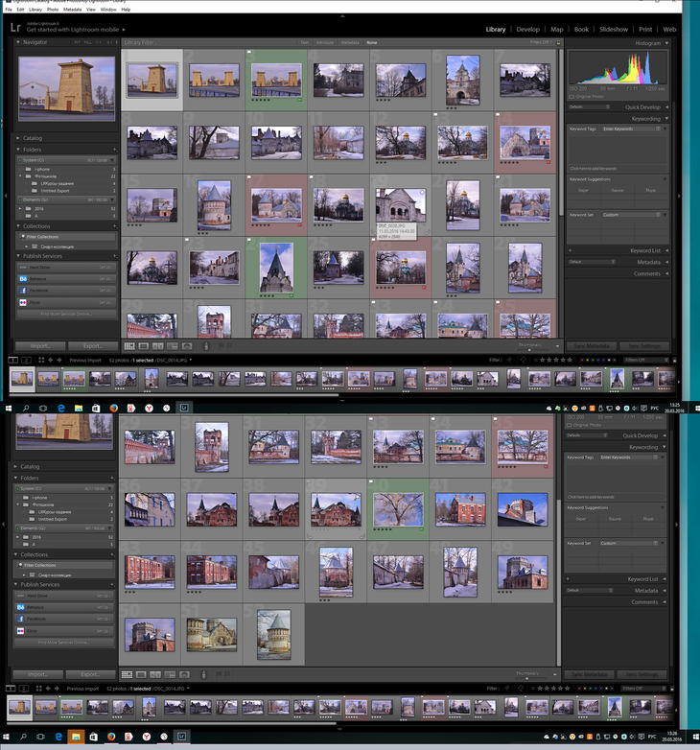Image resolution: width=700 pixels, height=750 pixels.
Task: Toggle the filter switch at upper filmstrip's right end
Action: pyautogui.click(x=675, y=360)
